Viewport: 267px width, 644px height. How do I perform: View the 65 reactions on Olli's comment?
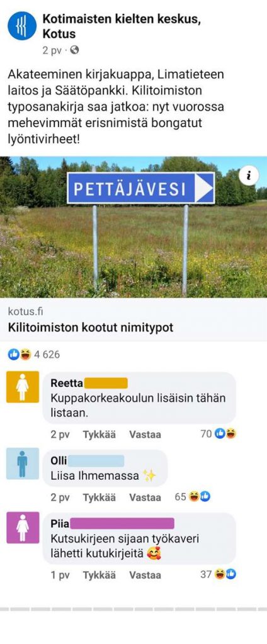click(193, 497)
